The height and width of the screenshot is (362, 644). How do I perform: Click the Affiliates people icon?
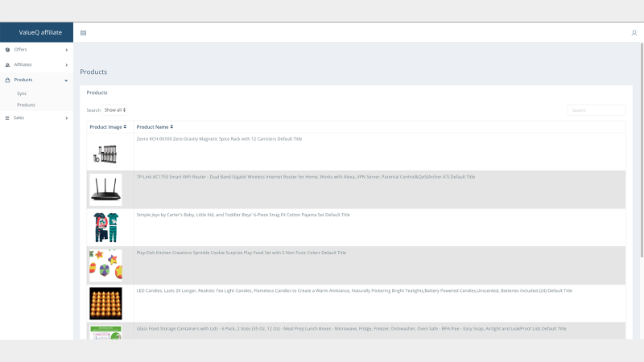coord(7,65)
